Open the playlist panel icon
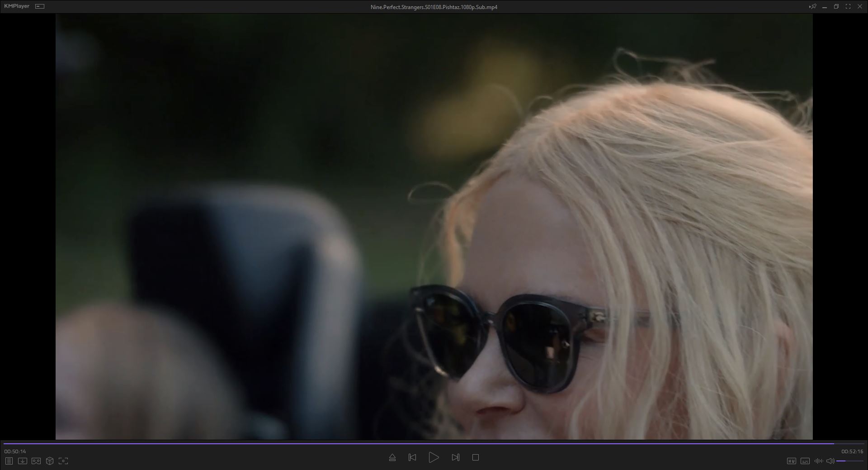The image size is (868, 470). [9, 461]
